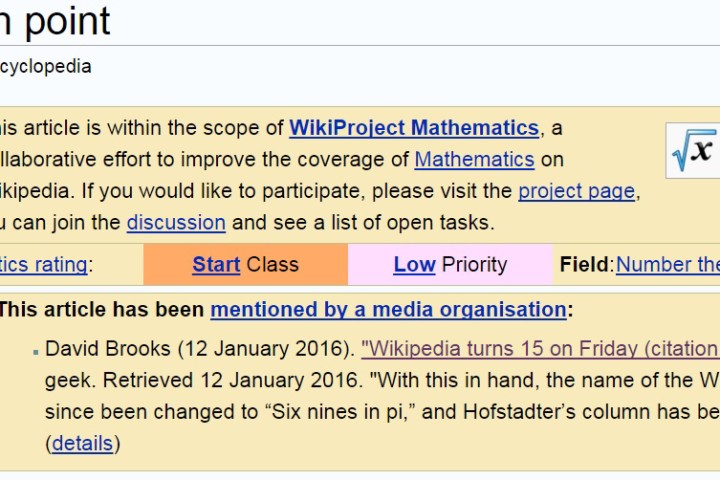Click the page title heading ending in "point"

coord(55,21)
